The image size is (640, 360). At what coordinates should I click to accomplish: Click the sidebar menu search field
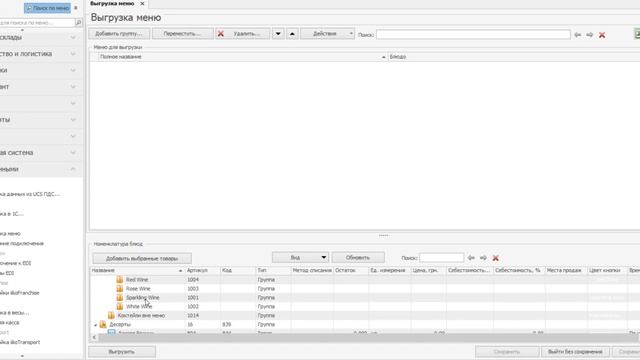click(38, 23)
